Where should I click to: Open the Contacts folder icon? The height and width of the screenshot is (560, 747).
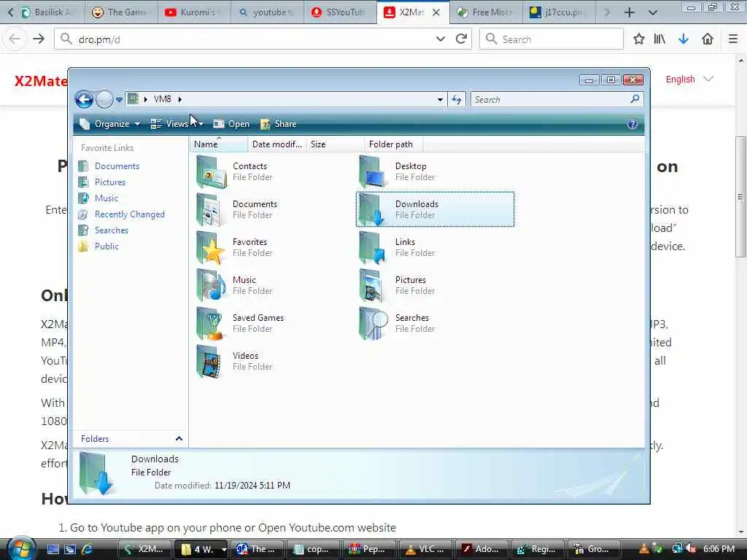[212, 171]
